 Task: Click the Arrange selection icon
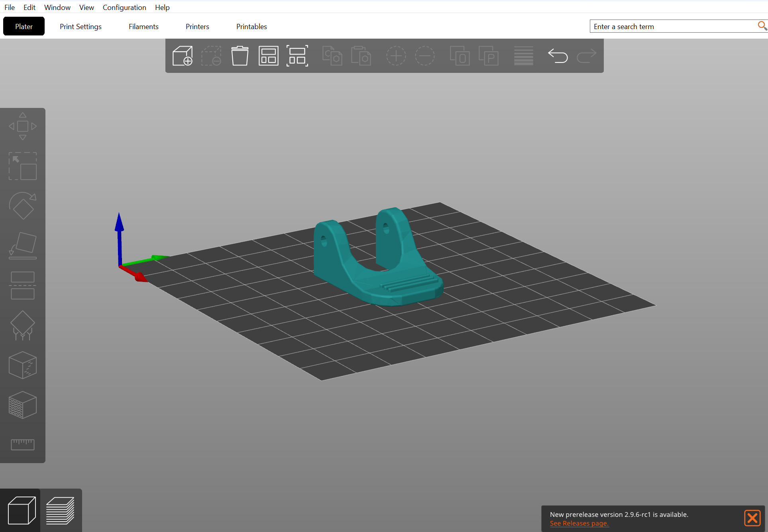(x=297, y=56)
